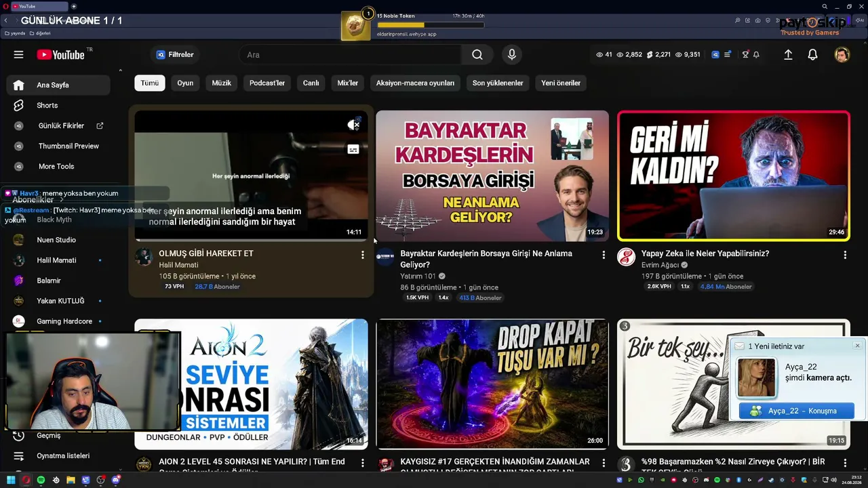Image resolution: width=868 pixels, height=488 pixels.
Task: Go to the YouTube logo home link
Action: pos(60,55)
